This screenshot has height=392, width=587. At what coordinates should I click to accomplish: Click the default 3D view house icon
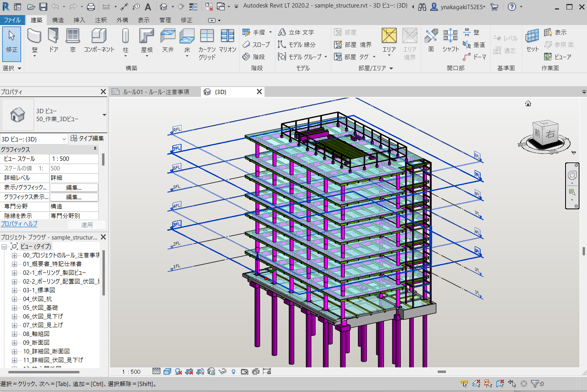164,7
